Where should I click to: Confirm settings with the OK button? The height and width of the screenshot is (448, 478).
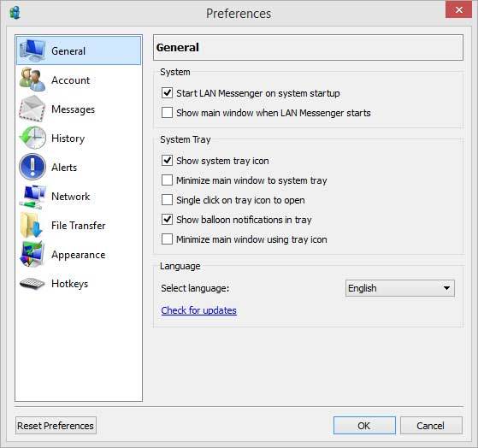364,426
